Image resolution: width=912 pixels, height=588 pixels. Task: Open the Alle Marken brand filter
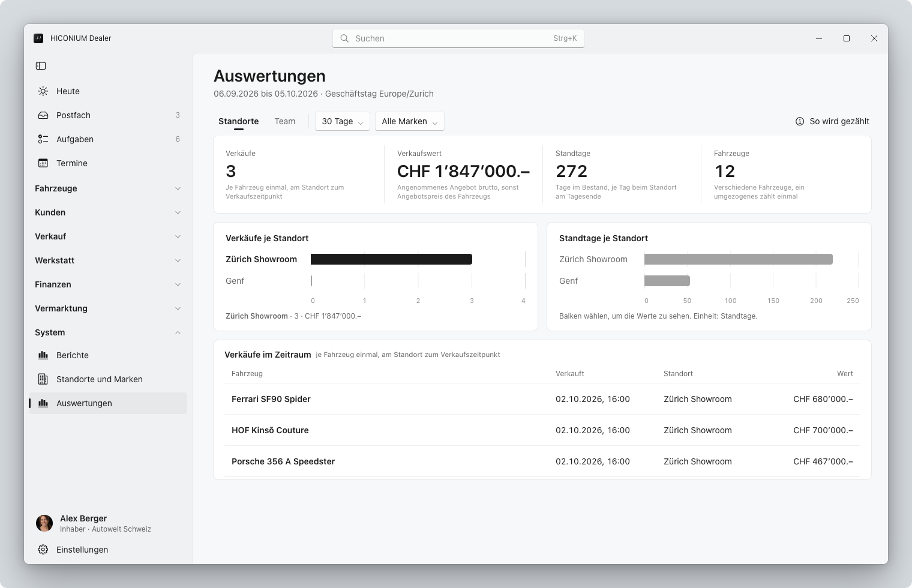tap(410, 121)
